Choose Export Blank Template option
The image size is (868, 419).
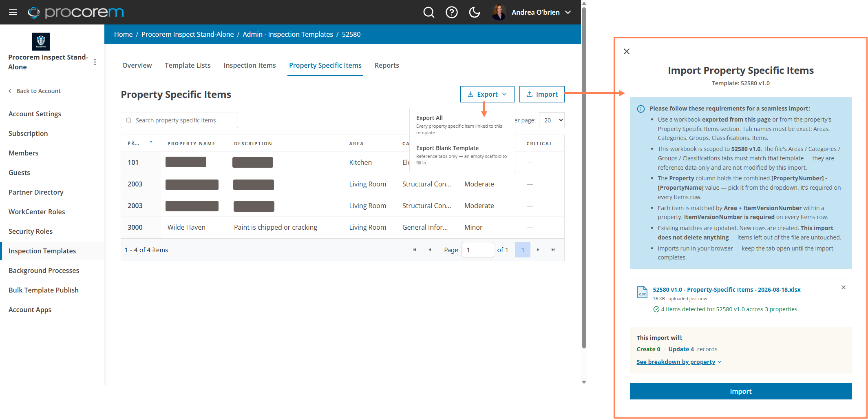pyautogui.click(x=462, y=155)
